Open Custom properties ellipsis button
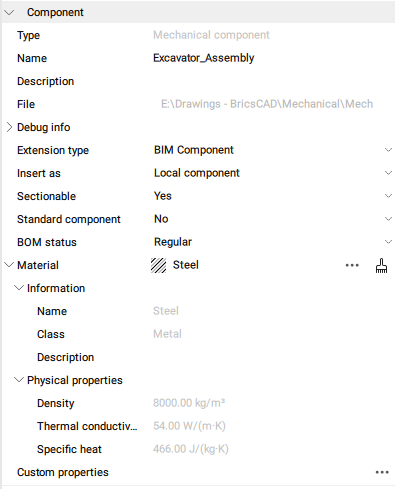 pos(382,472)
